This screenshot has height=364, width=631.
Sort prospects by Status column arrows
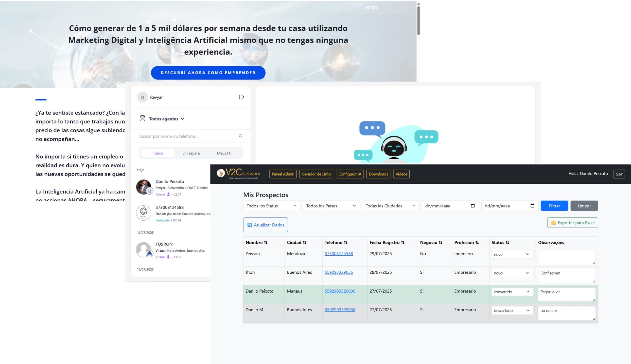point(507,243)
